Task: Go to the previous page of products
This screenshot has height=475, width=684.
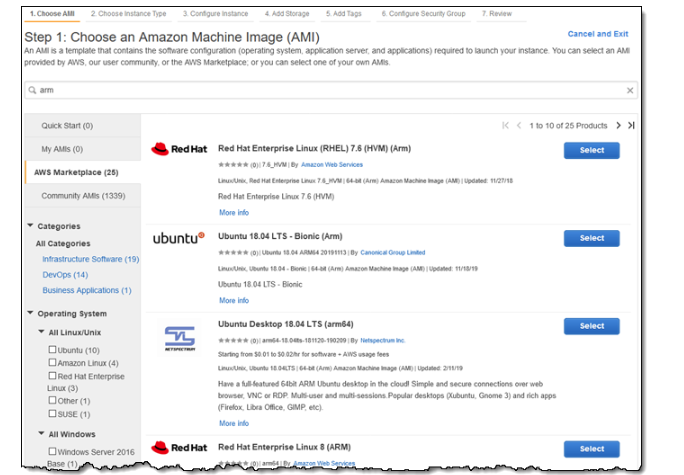Action: coord(519,126)
